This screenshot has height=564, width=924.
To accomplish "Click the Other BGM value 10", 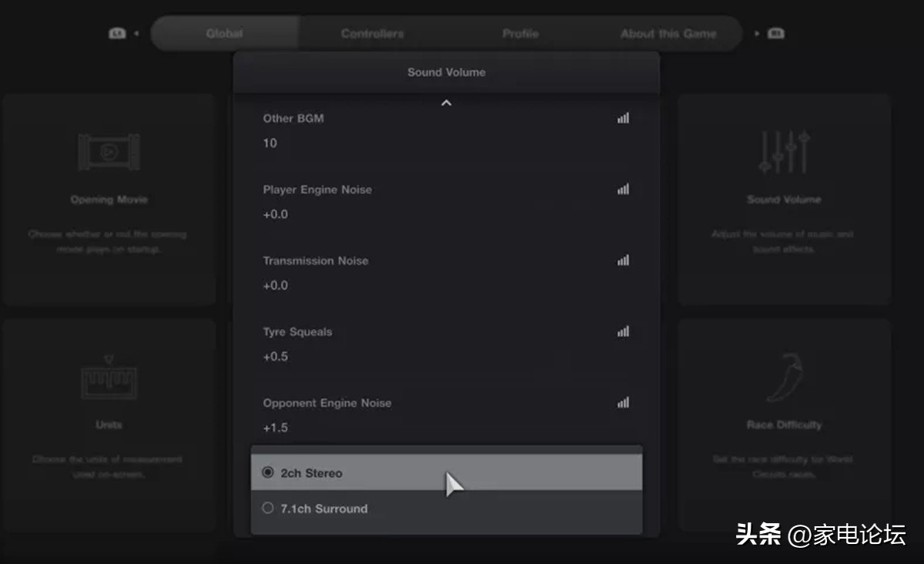I will pyautogui.click(x=269, y=143).
